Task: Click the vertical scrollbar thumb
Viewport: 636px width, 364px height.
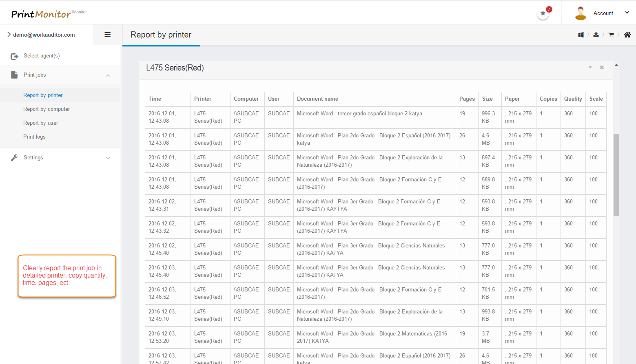Action: click(616, 174)
